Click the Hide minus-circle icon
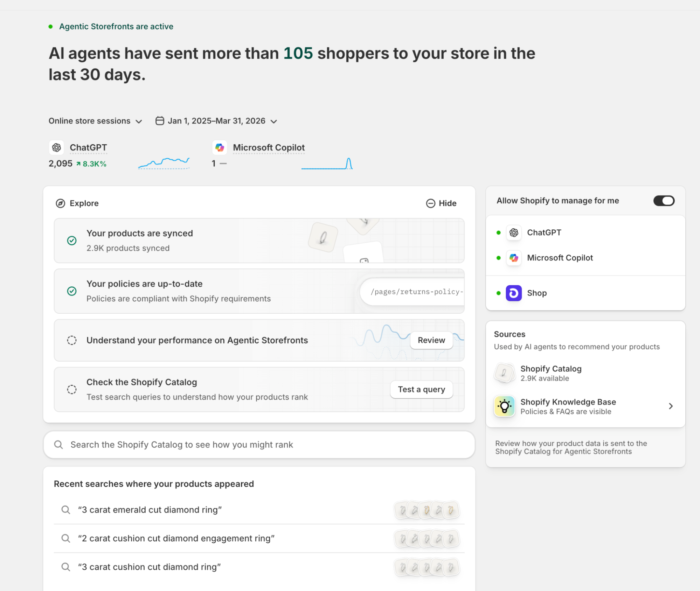Image resolution: width=700 pixels, height=591 pixels. (430, 203)
